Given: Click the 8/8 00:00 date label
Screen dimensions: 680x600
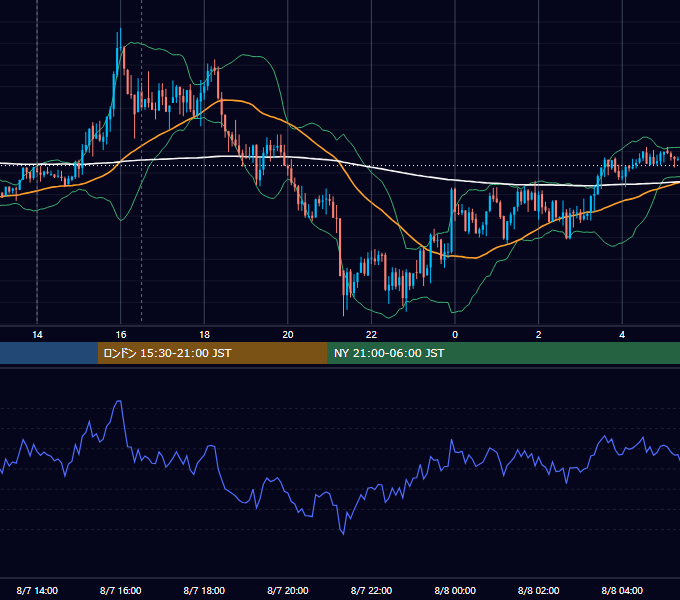Looking at the screenshot, I should [455, 590].
